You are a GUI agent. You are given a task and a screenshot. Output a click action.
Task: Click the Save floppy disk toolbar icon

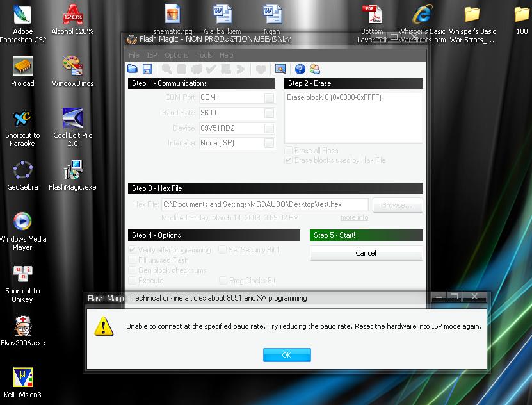147,69
